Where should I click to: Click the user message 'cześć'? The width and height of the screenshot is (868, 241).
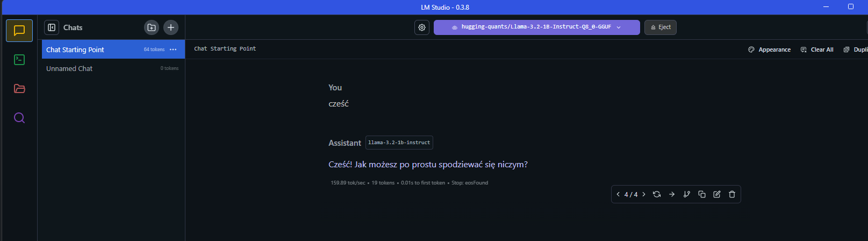tap(339, 104)
